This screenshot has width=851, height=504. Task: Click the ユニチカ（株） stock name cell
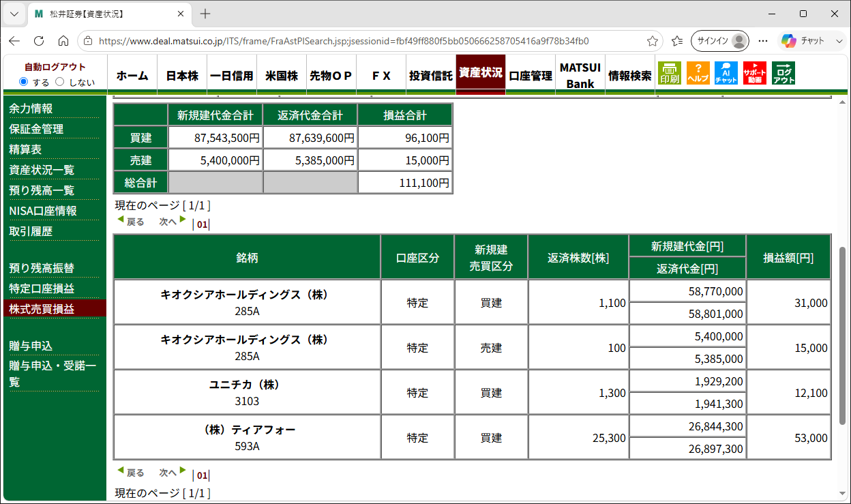pos(247,392)
